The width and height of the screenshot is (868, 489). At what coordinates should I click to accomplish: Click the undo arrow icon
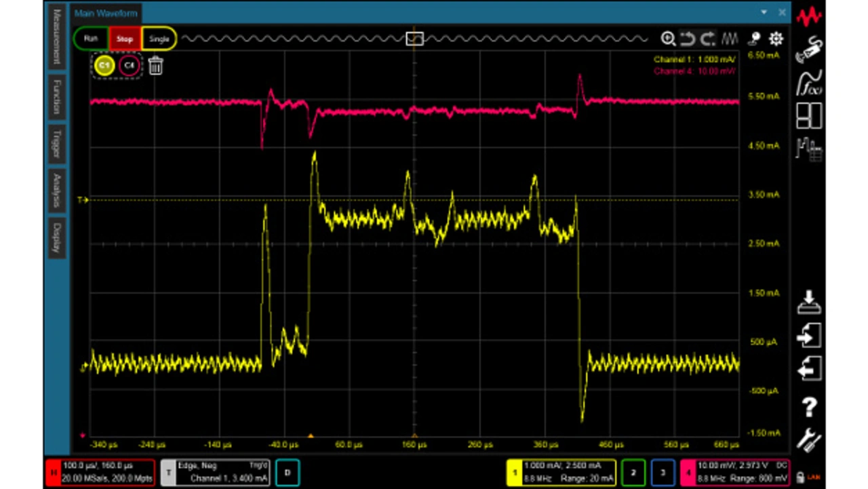(x=688, y=39)
